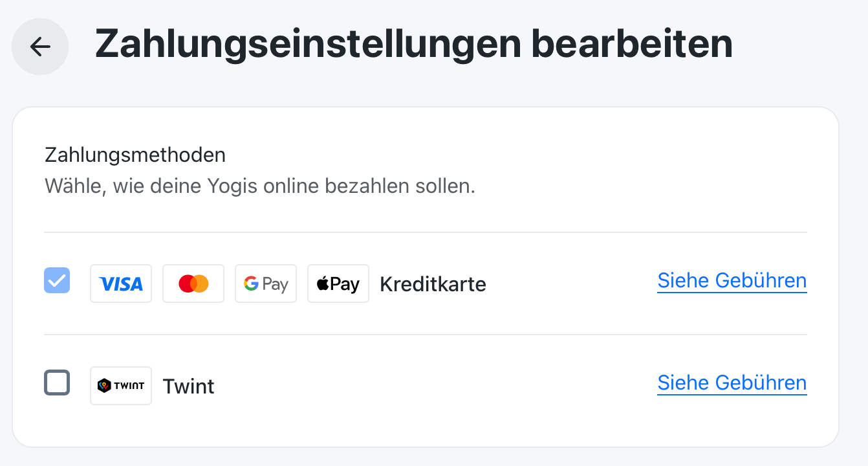The height and width of the screenshot is (466, 868).
Task: Click the Mastercard logo badge
Action: [x=193, y=283]
